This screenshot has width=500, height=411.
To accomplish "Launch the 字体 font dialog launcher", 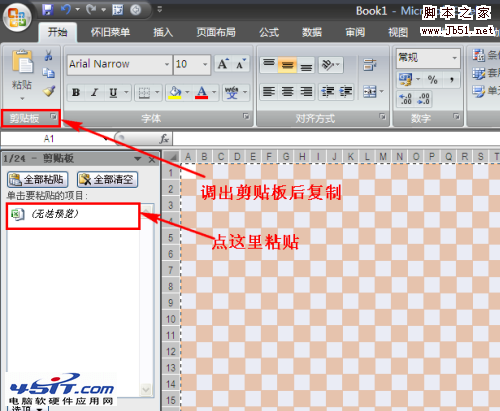I will point(246,116).
